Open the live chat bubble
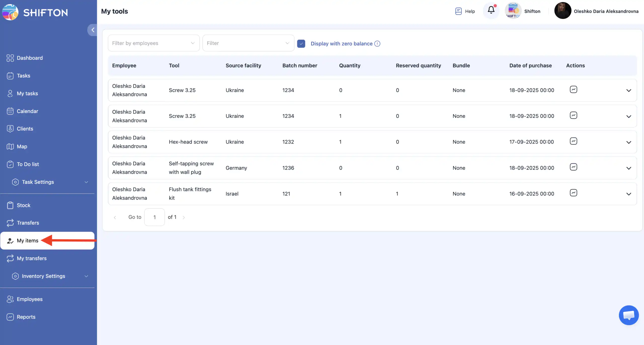 click(628, 315)
